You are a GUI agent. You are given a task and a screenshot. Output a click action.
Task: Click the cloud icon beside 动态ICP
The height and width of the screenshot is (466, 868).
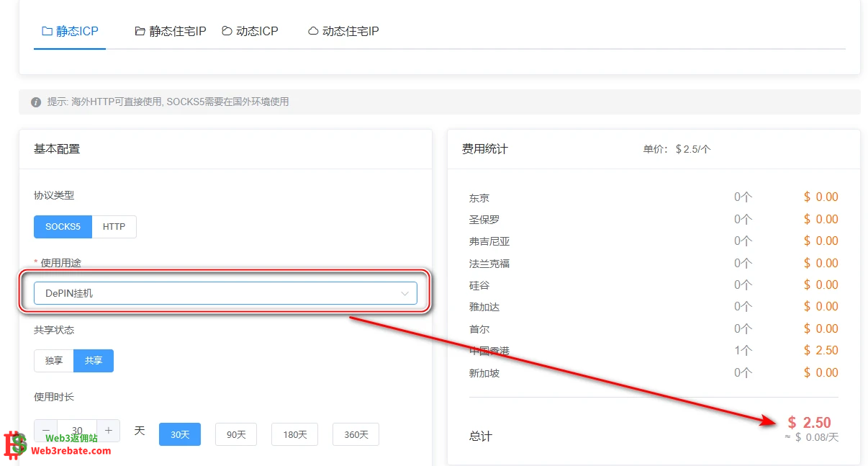(227, 32)
